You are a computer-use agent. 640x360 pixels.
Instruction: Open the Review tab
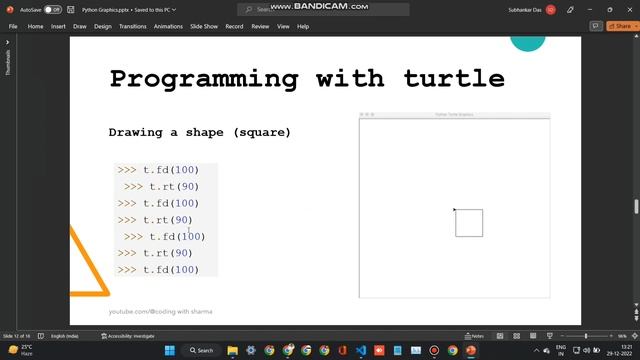(260, 27)
